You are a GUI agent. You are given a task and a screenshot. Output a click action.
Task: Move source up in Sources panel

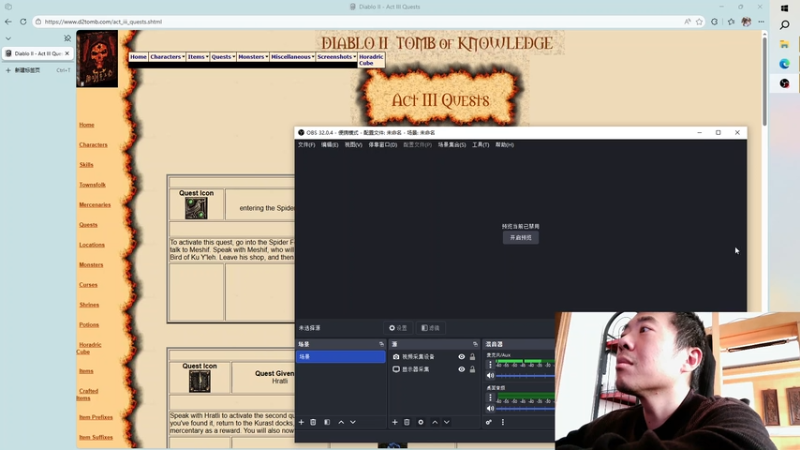click(435, 422)
